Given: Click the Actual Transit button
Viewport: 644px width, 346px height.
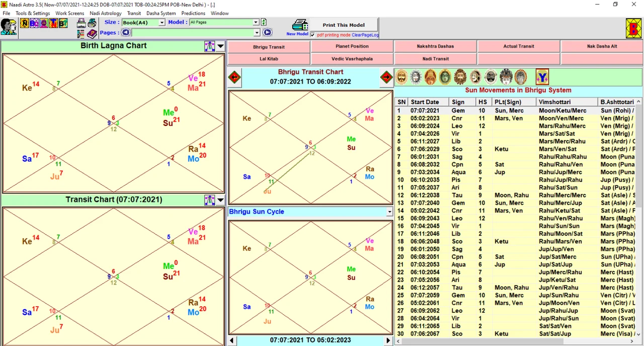Looking at the screenshot, I should click(x=519, y=46).
